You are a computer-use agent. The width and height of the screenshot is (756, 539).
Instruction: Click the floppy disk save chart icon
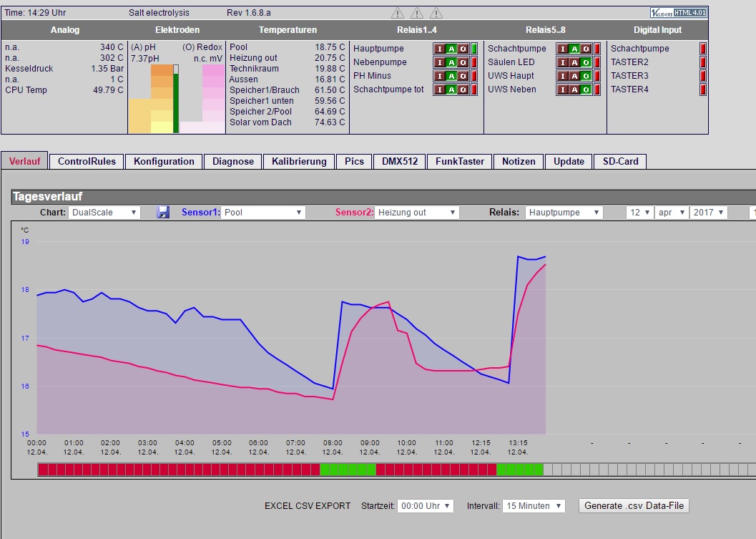[x=163, y=212]
